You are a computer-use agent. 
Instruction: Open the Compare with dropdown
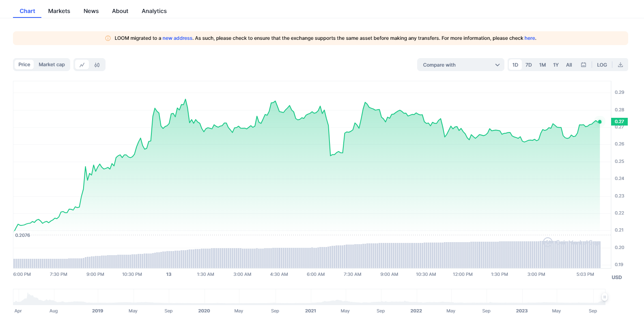(461, 65)
